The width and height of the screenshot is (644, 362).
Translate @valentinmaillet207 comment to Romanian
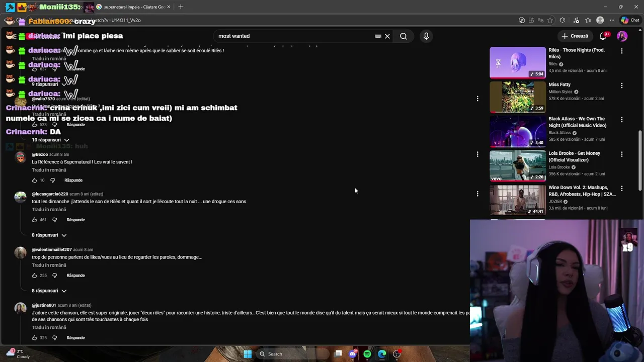49,265
